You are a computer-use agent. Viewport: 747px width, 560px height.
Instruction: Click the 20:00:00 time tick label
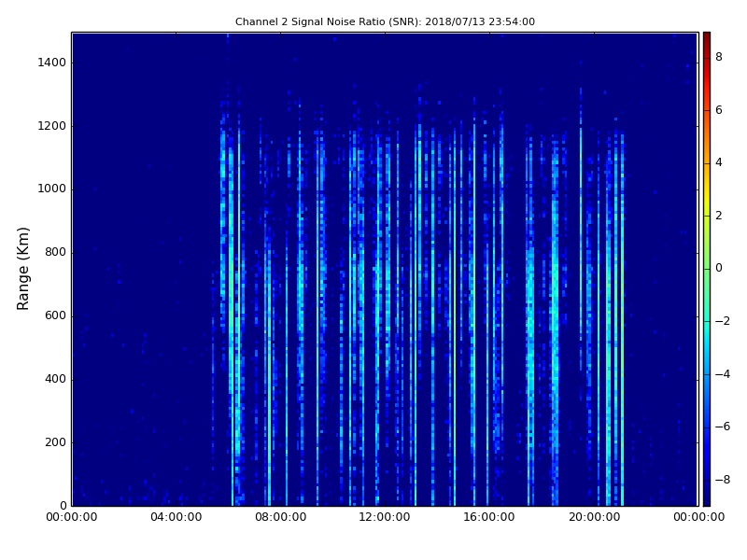click(594, 517)
